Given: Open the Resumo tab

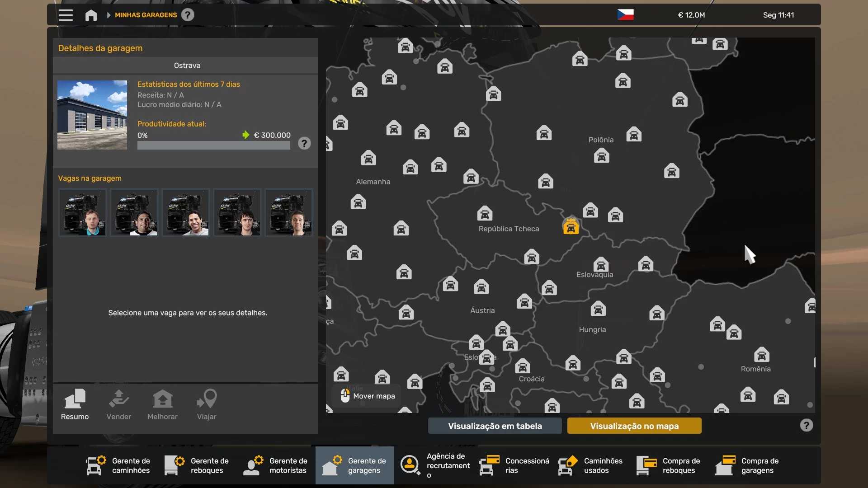Looking at the screenshot, I should (x=75, y=404).
